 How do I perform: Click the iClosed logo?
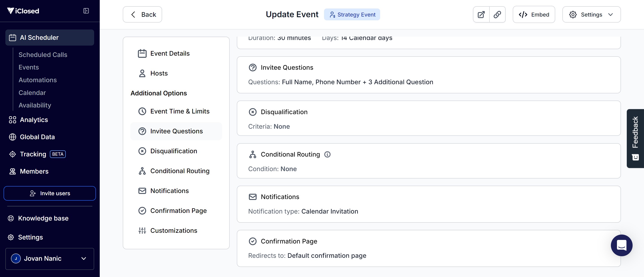point(23,11)
